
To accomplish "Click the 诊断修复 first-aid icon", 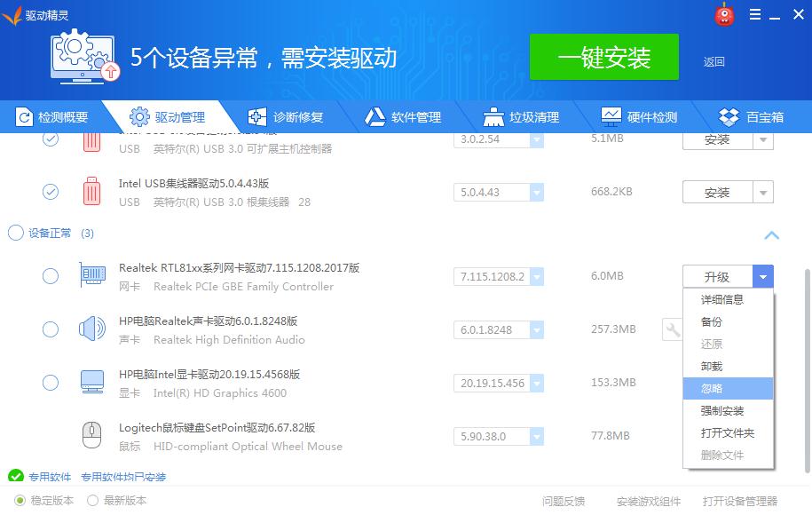I will click(x=256, y=117).
